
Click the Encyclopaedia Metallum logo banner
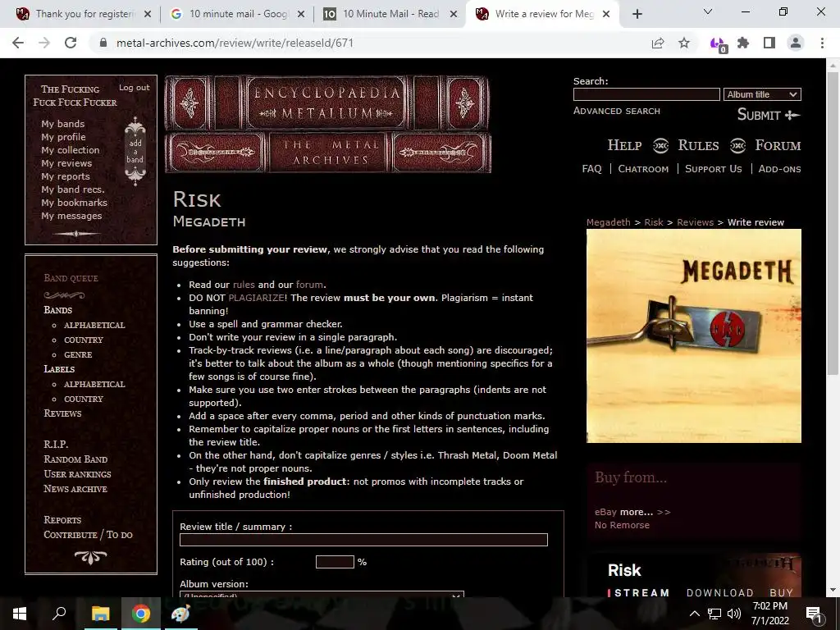pyautogui.click(x=327, y=125)
